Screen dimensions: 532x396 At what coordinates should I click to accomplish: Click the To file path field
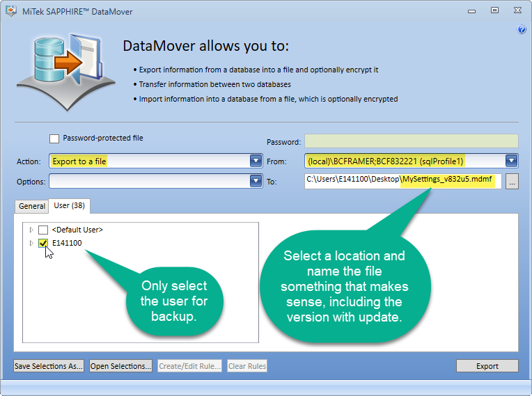point(402,182)
